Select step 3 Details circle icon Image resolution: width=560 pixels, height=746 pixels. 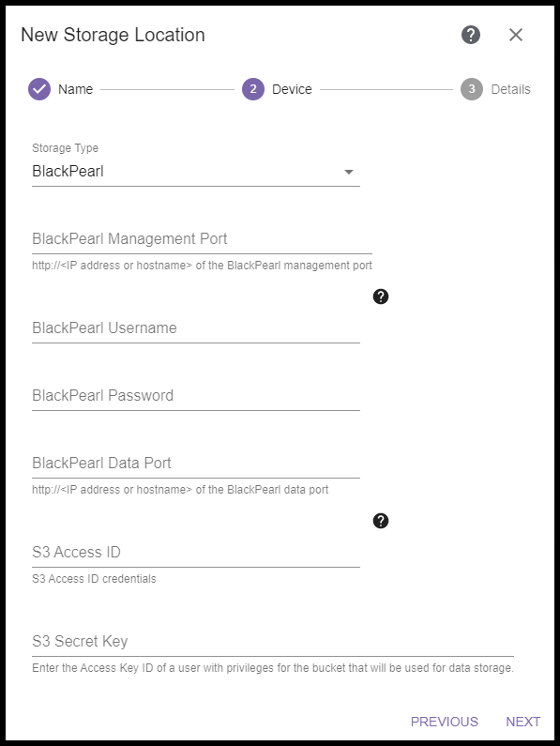472,89
